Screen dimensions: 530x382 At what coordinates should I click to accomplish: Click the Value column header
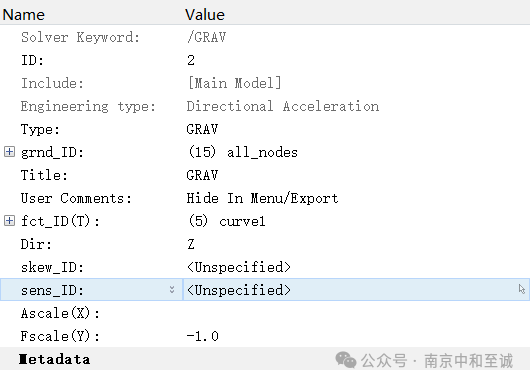tap(205, 15)
